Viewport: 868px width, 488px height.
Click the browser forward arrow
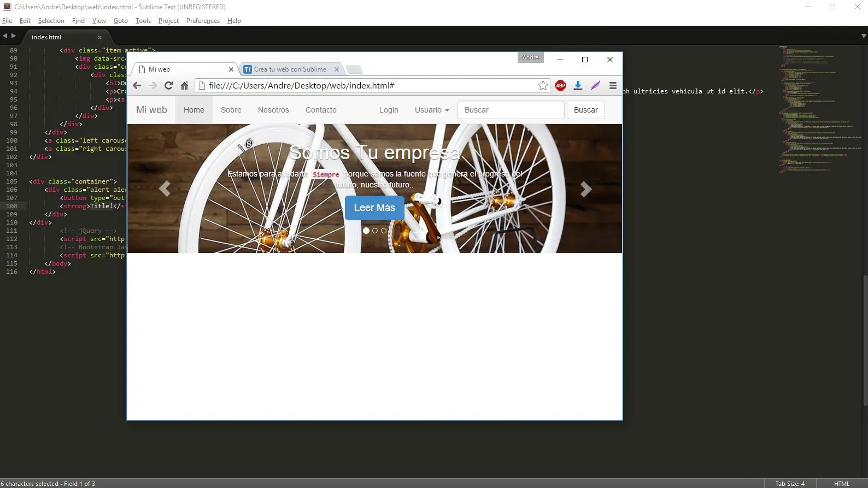(x=153, y=85)
